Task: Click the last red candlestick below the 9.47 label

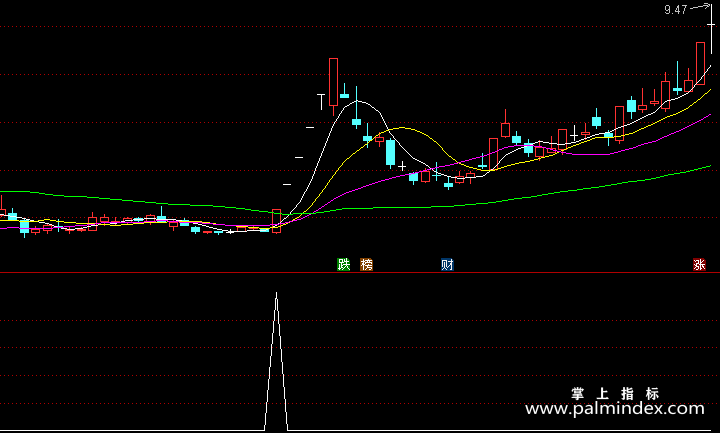Action: click(x=700, y=63)
